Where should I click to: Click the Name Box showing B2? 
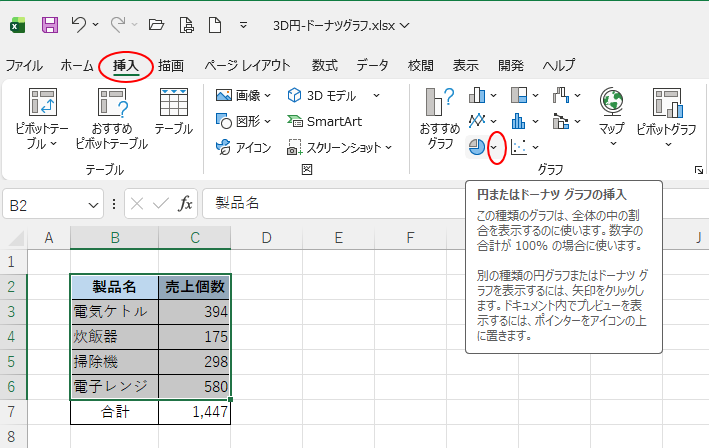click(45, 205)
